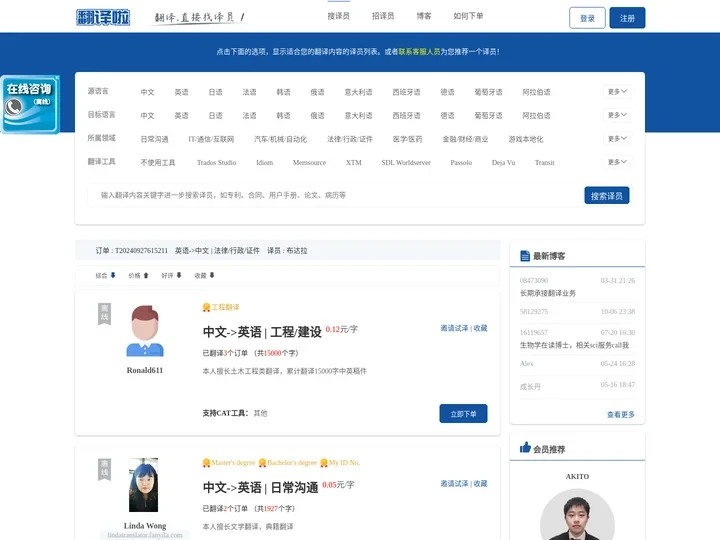
Task: Open blog entry by Alex
Action: pyautogui.click(x=527, y=364)
